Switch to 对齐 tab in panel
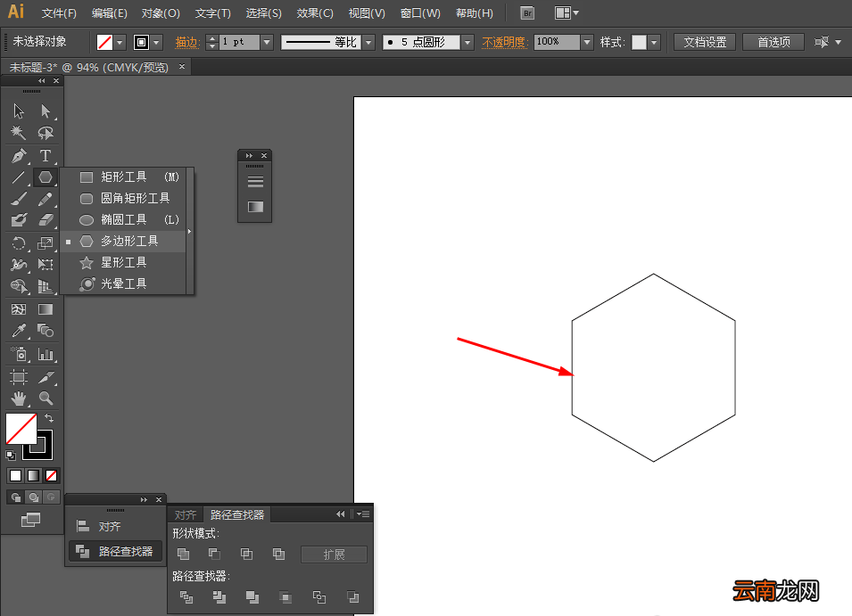This screenshot has width=852, height=616. pos(186,515)
